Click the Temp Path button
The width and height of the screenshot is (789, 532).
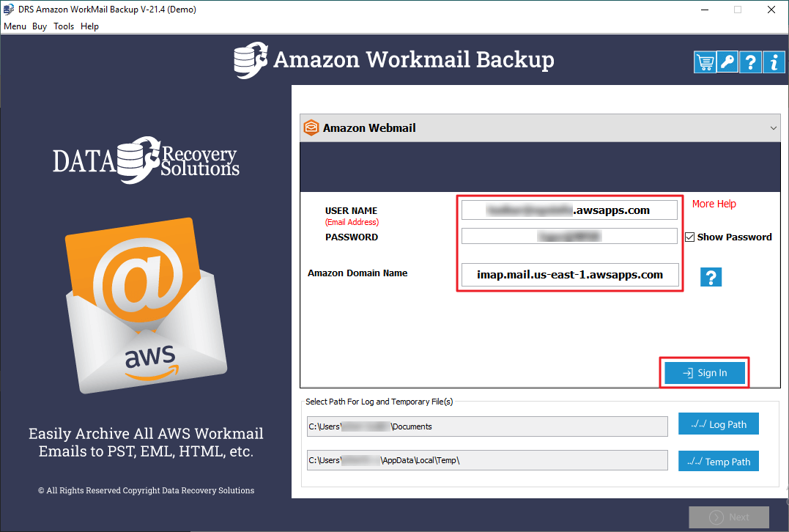tap(718, 461)
